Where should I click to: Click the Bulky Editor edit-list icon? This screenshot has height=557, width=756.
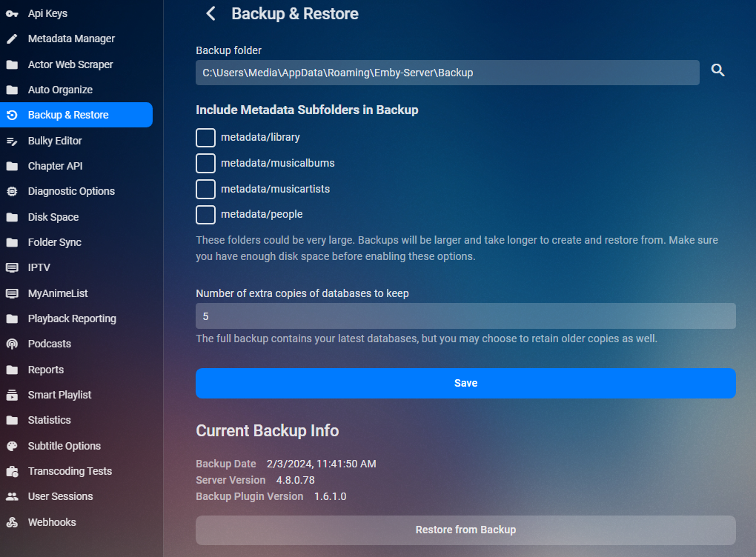12,141
